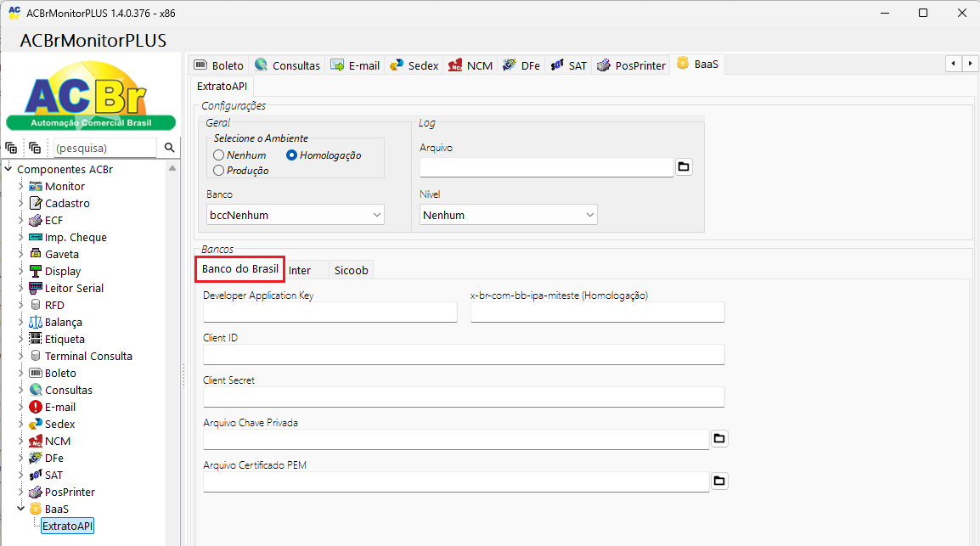Screen dimensions: 980x546
Task: Click the collapse-all tree icon beside search
Action: (34, 148)
